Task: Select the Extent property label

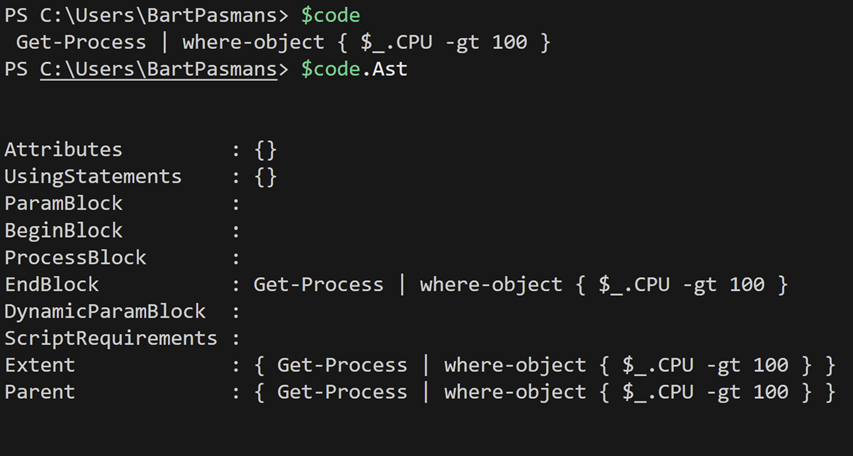Action: [x=40, y=366]
